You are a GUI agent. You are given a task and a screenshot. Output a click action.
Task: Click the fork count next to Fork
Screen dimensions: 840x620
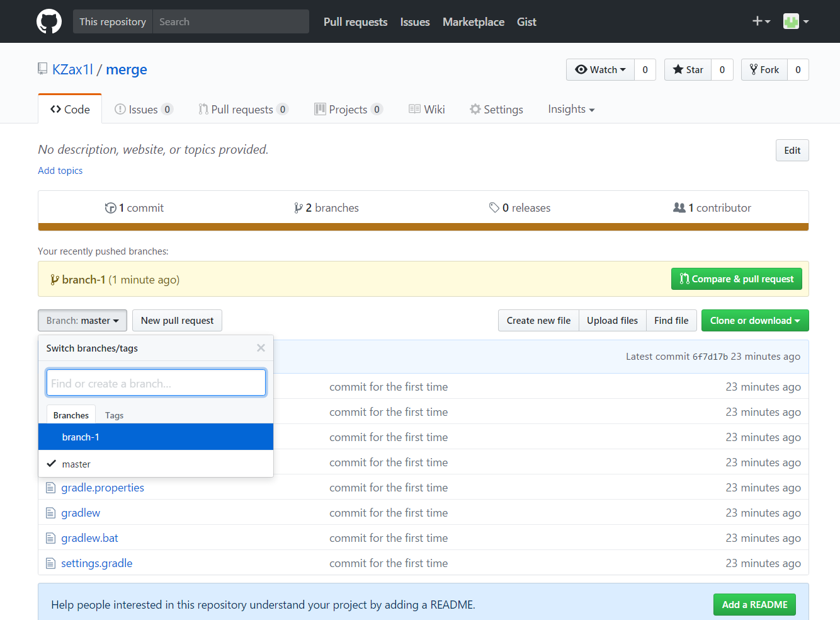798,69
